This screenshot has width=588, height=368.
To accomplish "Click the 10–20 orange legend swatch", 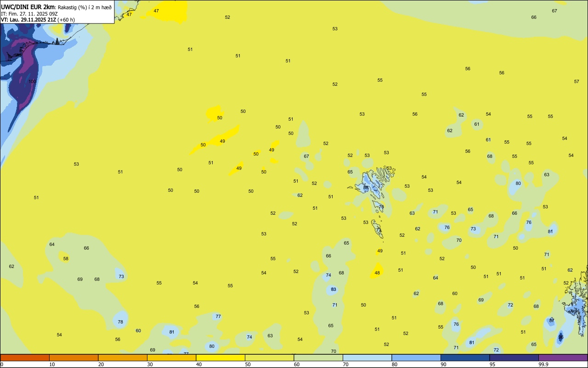I will click(73, 357).
